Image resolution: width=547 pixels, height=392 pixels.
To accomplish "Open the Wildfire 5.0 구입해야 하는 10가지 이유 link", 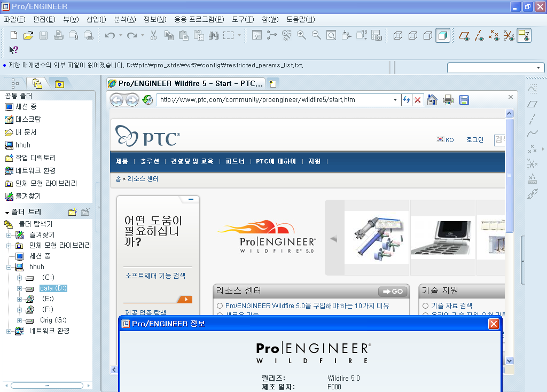I will [307, 306].
